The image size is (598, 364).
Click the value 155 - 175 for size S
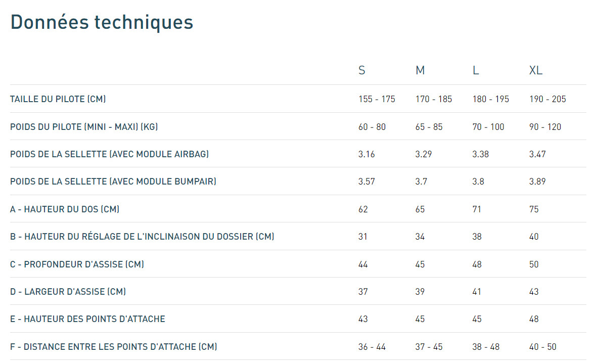(x=377, y=99)
